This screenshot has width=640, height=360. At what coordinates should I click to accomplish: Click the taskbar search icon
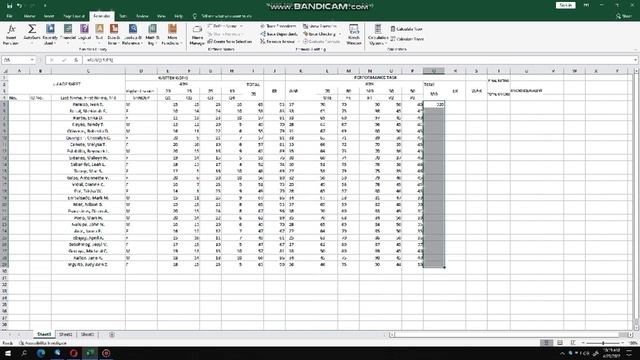pyautogui.click(x=24, y=353)
